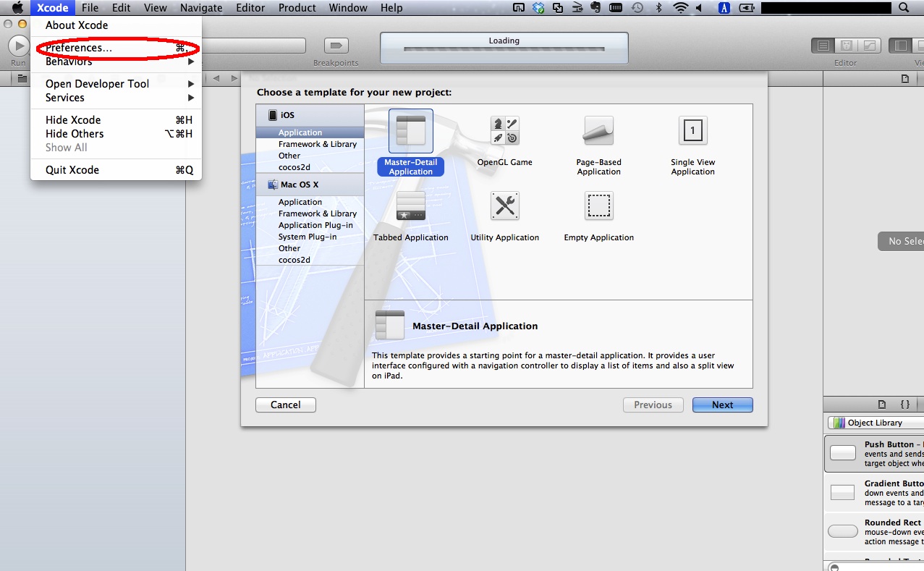
Task: Toggle the Navigator pane view button
Action: [900, 46]
